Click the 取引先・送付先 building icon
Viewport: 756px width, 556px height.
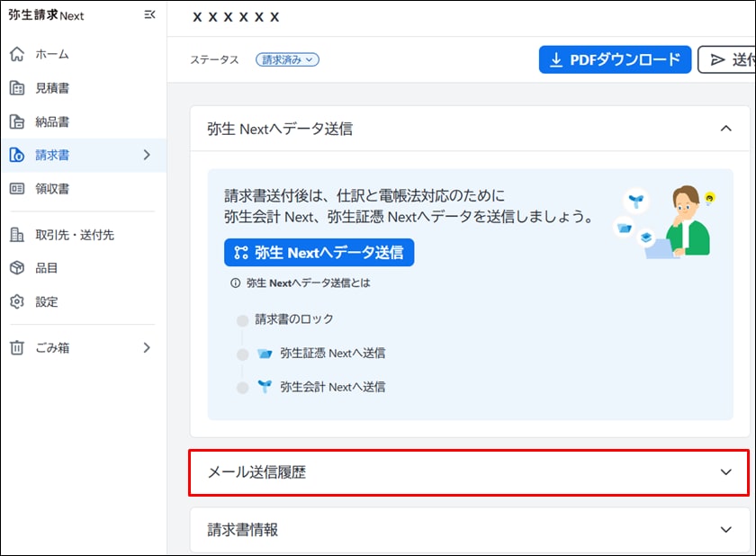17,235
